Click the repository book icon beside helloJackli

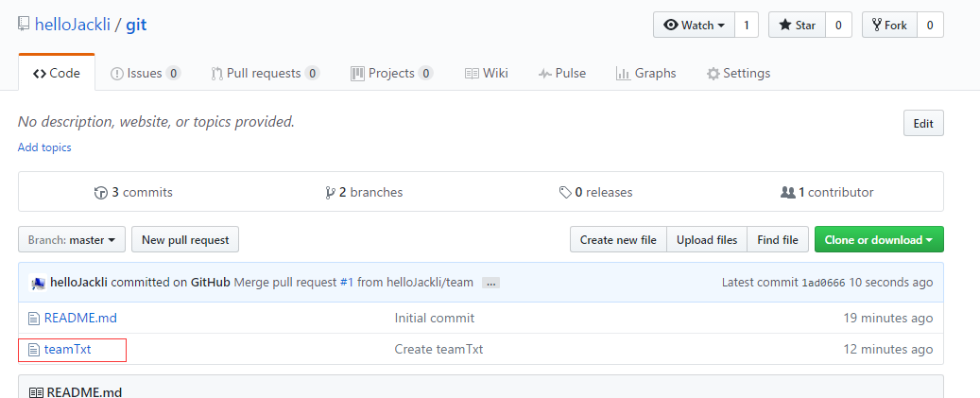tap(24, 25)
